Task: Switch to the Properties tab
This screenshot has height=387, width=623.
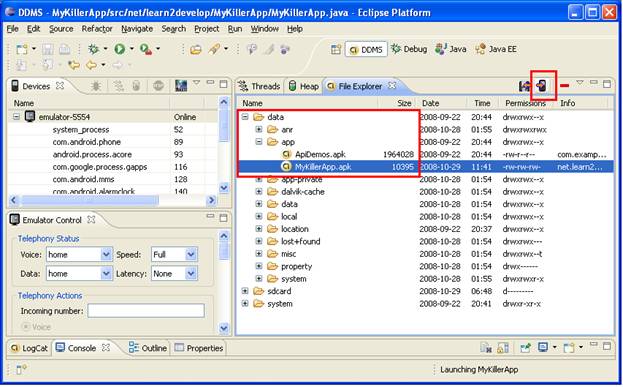Action: 199,348
